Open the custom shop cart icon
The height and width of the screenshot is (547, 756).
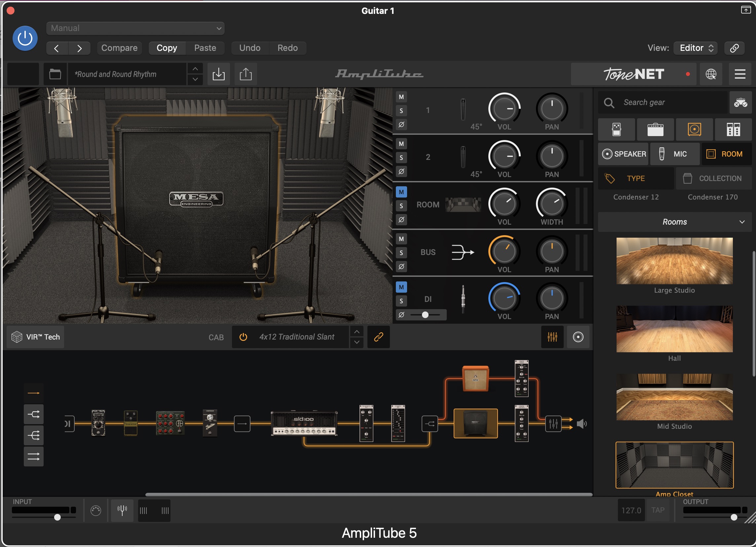pos(740,103)
